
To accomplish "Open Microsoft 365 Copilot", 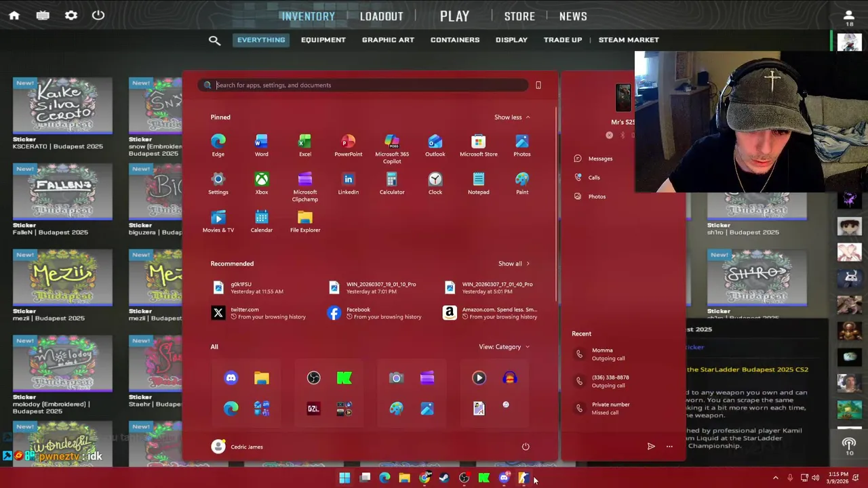I will [x=392, y=148].
